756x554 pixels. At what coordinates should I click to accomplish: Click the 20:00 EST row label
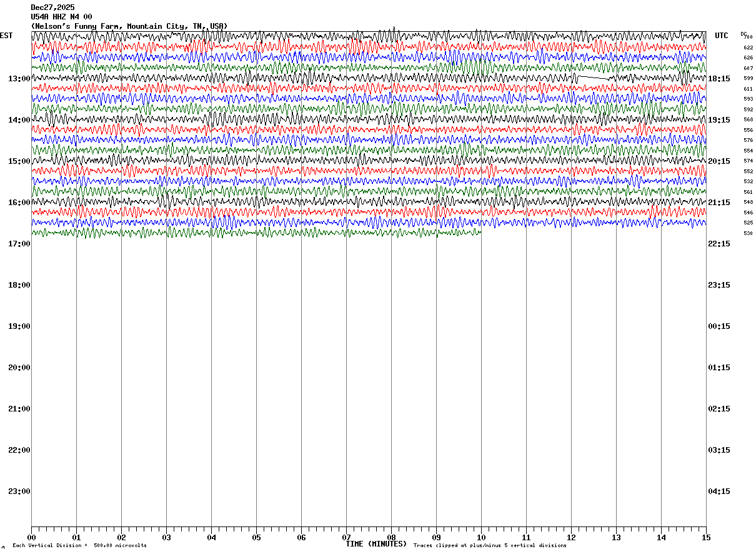pos(19,367)
